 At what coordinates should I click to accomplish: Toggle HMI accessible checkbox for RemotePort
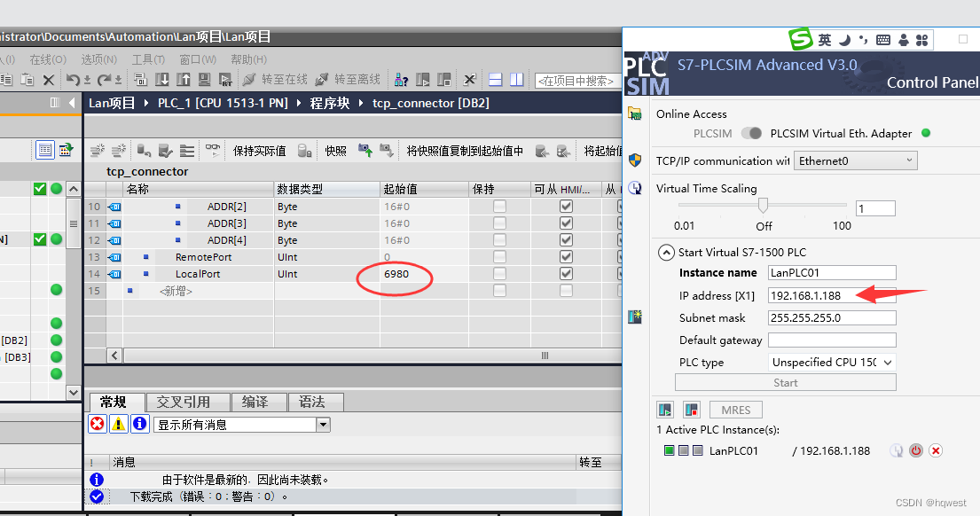pyautogui.click(x=566, y=257)
